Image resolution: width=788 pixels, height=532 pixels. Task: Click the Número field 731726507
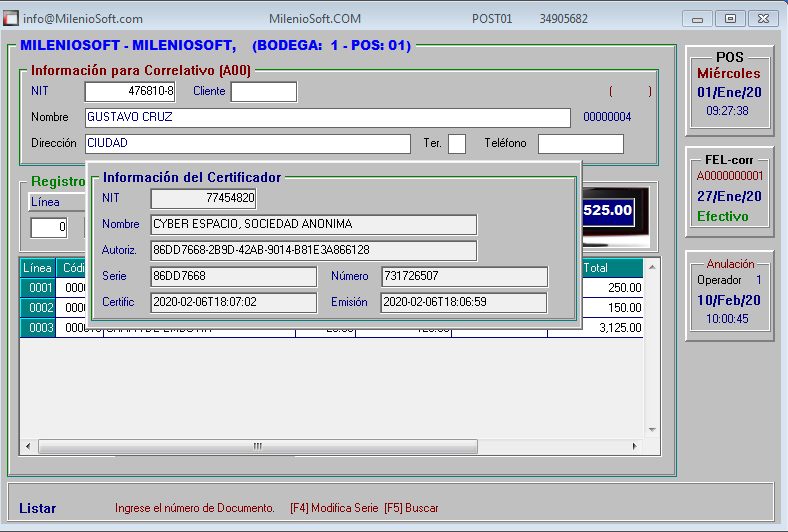pos(464,277)
